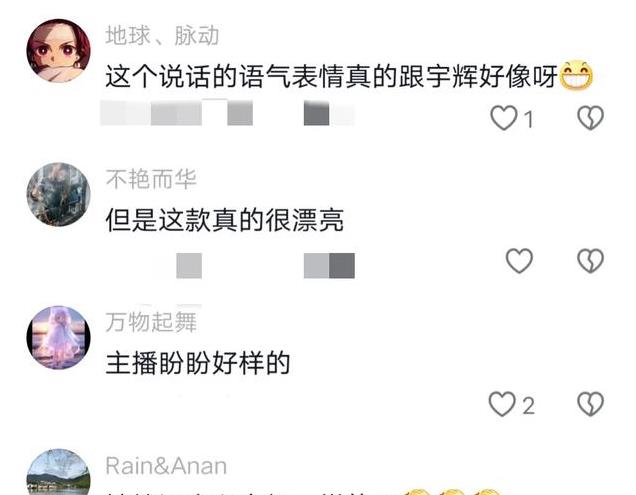Open the Rain&Anan username

[166, 466]
